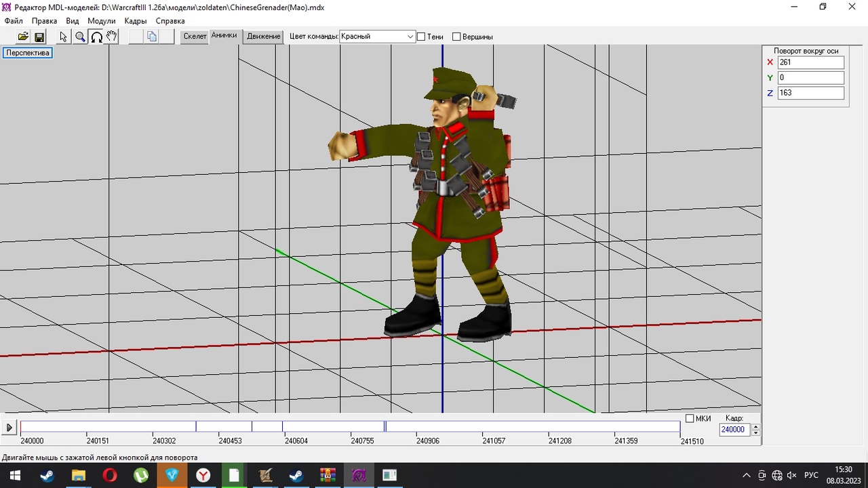Open uTorrent from the taskbar

[141, 476]
